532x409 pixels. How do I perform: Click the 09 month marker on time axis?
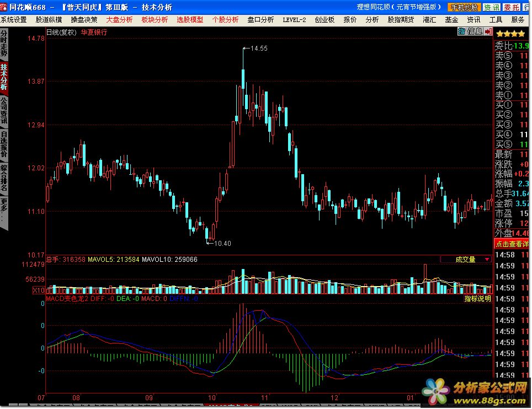point(149,398)
